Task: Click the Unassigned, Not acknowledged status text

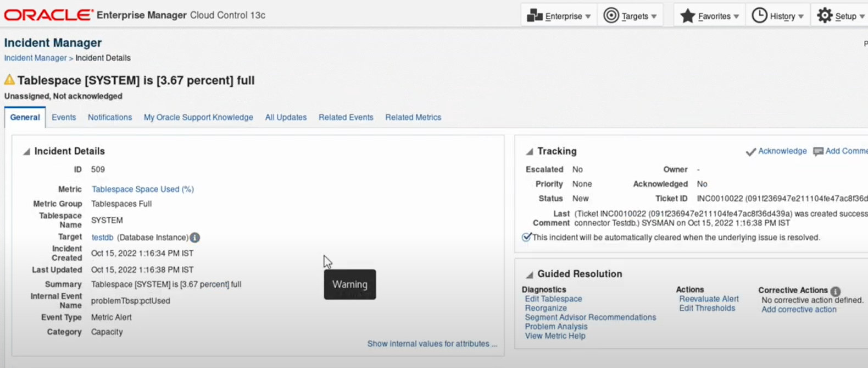Action: click(63, 96)
